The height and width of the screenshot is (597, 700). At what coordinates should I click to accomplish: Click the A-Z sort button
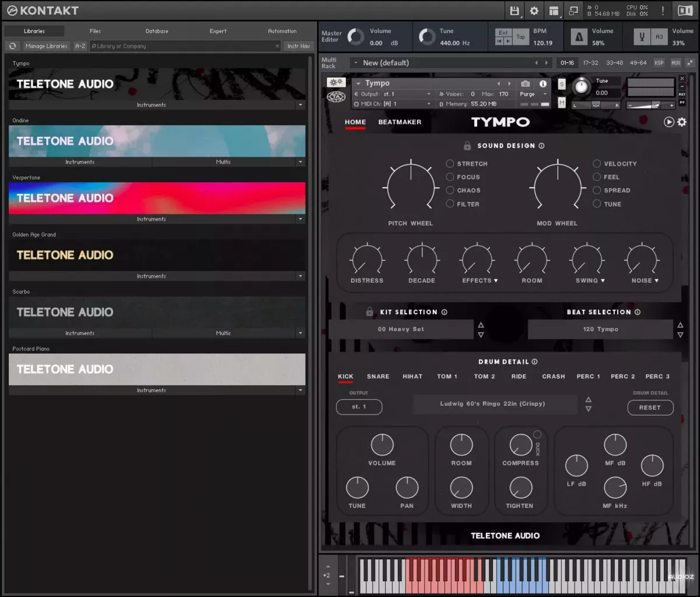click(80, 46)
